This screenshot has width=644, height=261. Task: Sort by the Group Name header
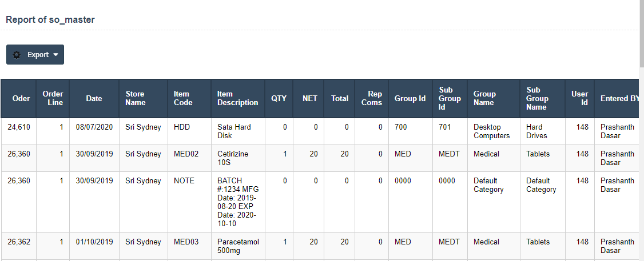tap(484, 98)
